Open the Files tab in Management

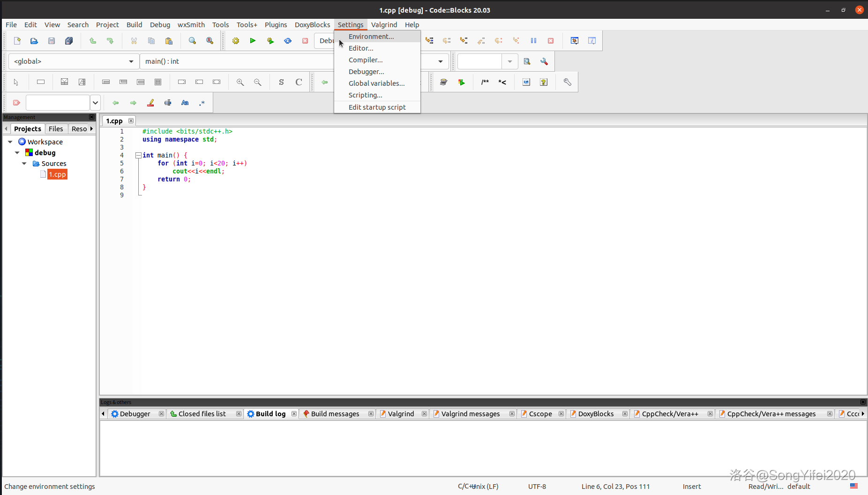[56, 129]
